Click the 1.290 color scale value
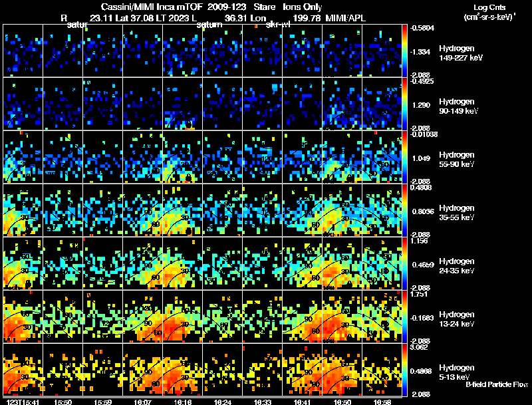The height and width of the screenshot is (405, 532). click(x=421, y=105)
